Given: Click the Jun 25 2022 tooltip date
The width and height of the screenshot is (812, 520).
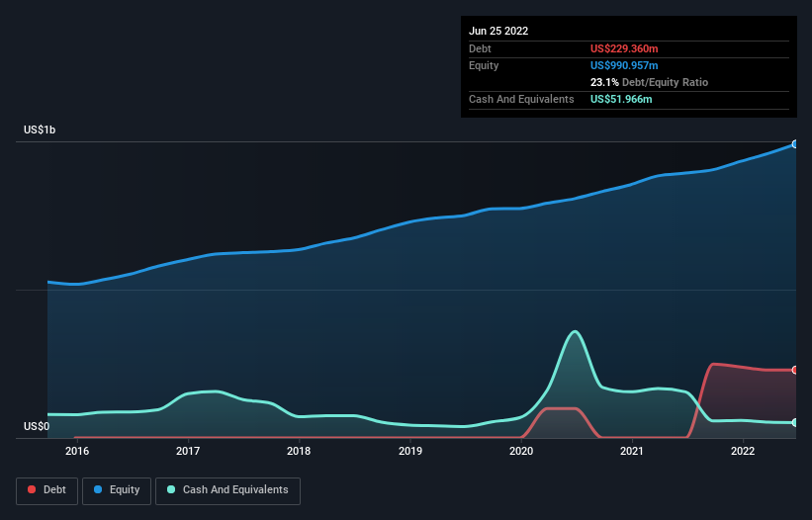Looking at the screenshot, I should [x=498, y=31].
